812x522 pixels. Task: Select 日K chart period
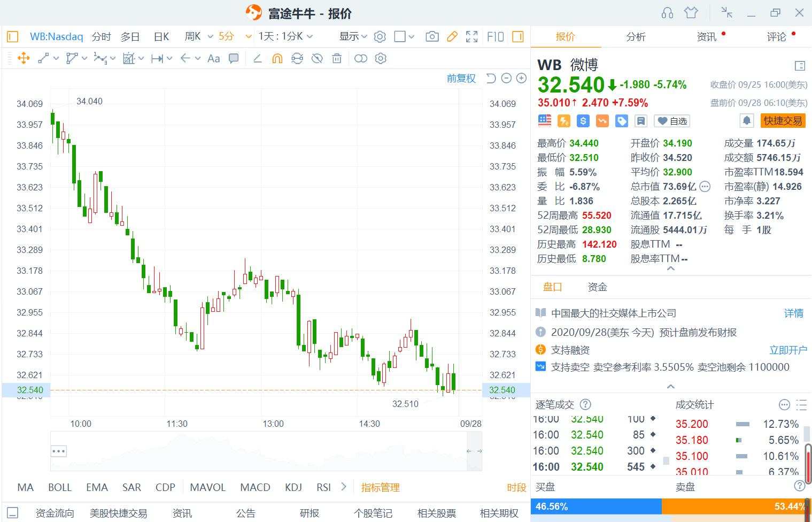161,36
